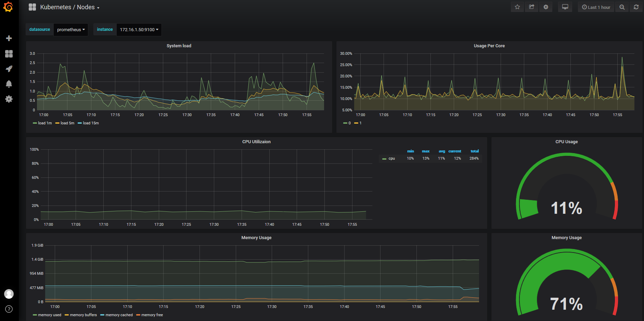Share the dashboard via share icon
The height and width of the screenshot is (321, 644).
(531, 7)
